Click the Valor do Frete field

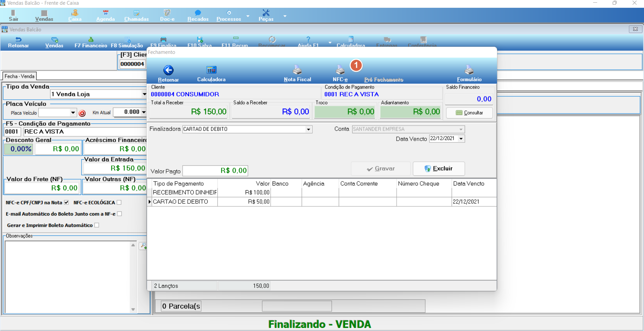42,188
